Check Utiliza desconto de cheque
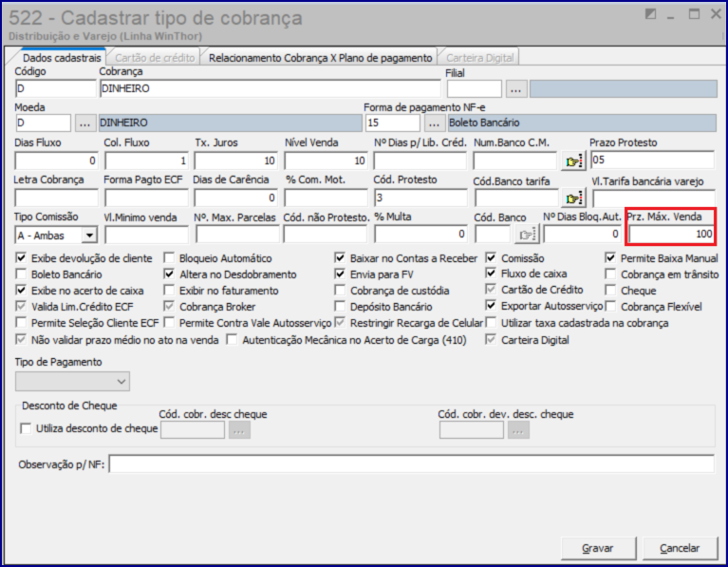This screenshot has width=728, height=567. point(26,428)
